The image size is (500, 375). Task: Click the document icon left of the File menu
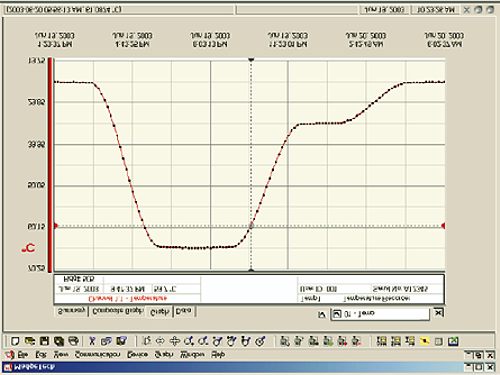(x=10, y=355)
